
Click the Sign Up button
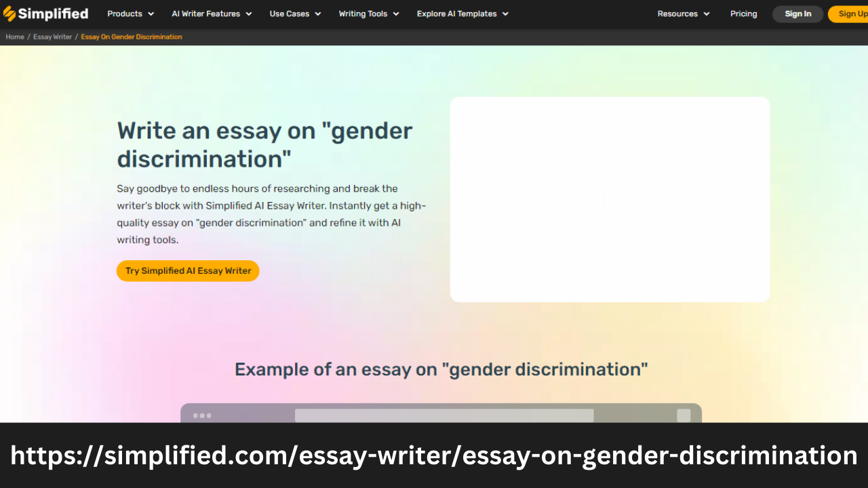848,14
